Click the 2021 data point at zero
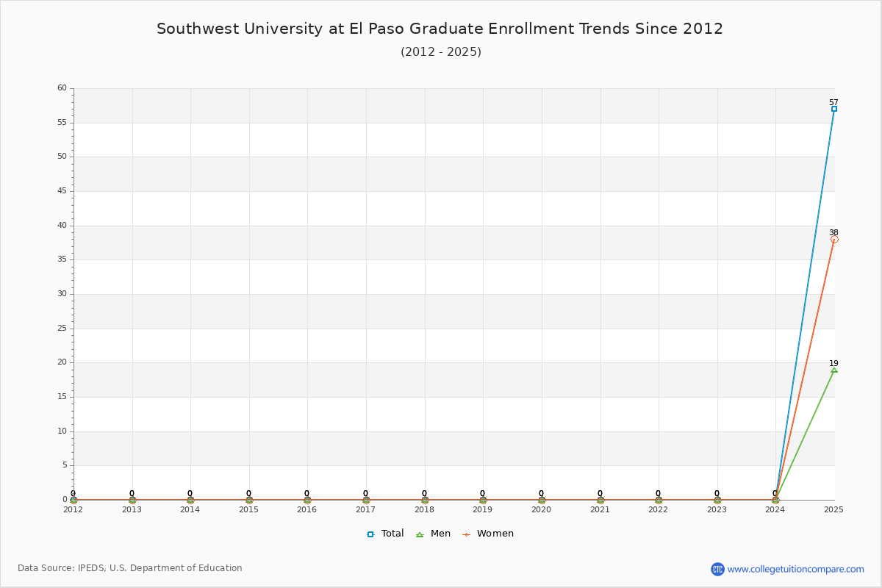This screenshot has width=882, height=588. pos(600,500)
